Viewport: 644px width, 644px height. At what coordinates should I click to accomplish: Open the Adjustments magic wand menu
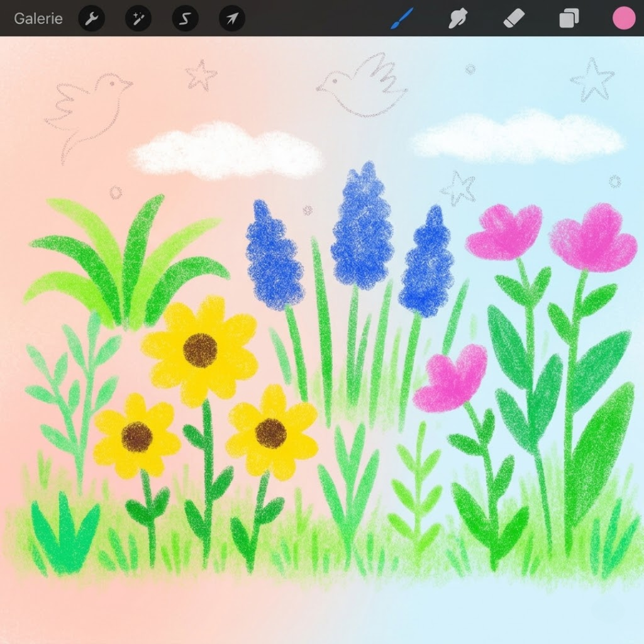[138, 18]
